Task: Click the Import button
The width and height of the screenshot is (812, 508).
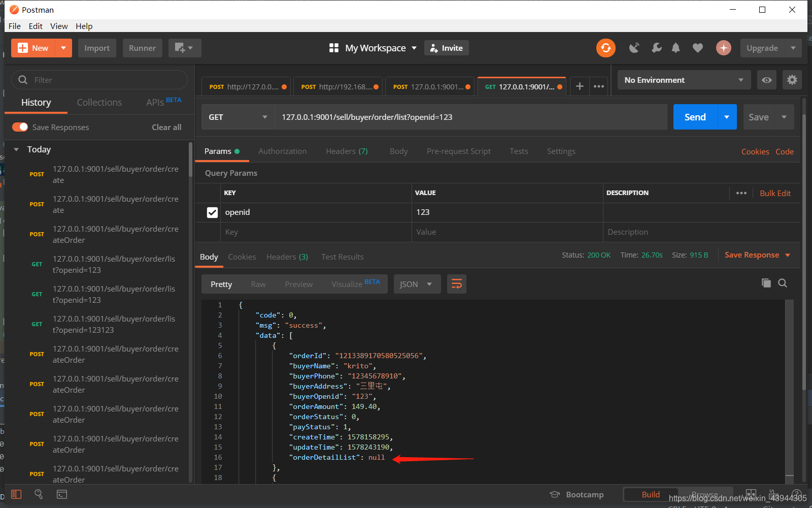Action: coord(97,48)
